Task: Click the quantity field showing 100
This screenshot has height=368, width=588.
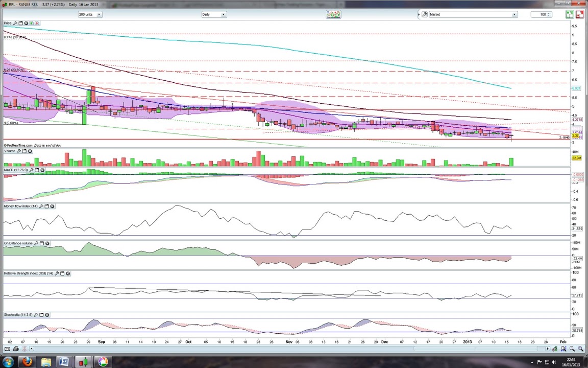Action: [x=539, y=14]
